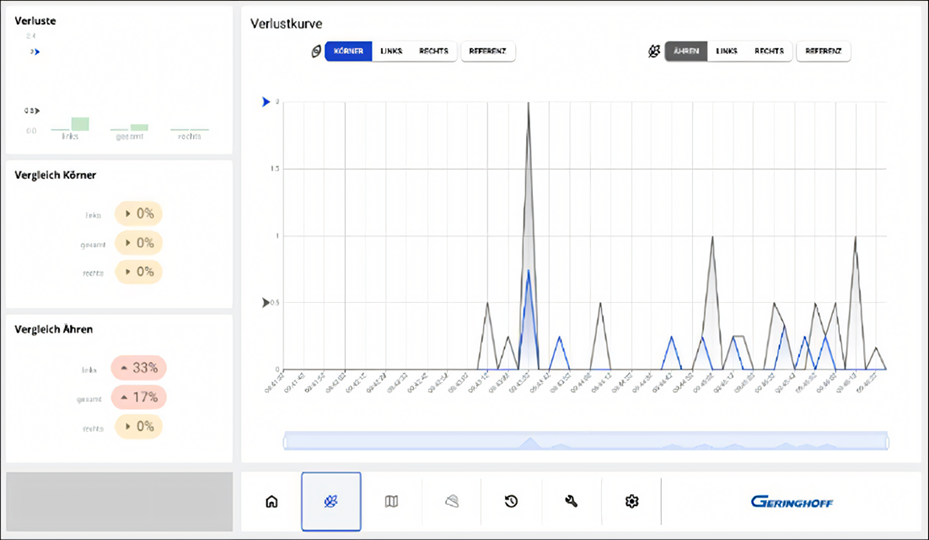
Task: Click the blue marker at y-axis value 2
Action: (x=265, y=102)
